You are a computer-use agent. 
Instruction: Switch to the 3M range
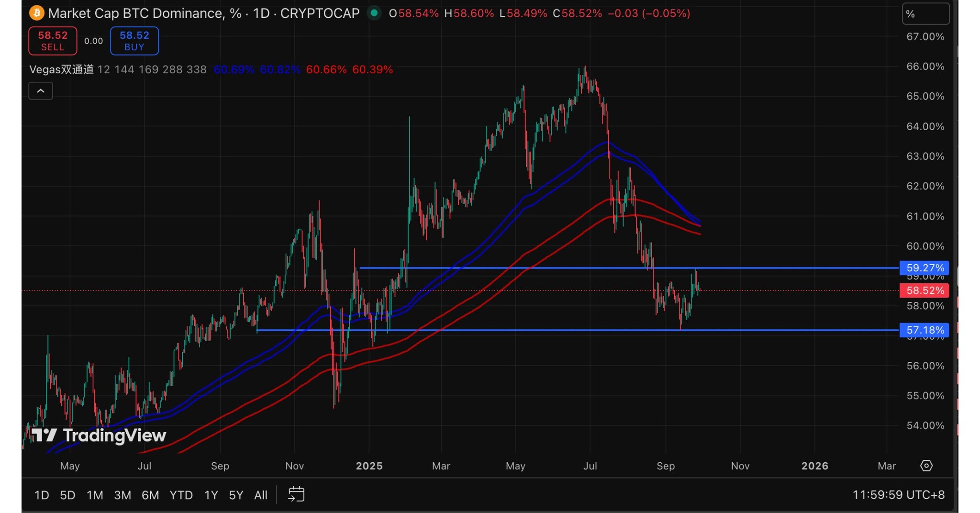(122, 495)
